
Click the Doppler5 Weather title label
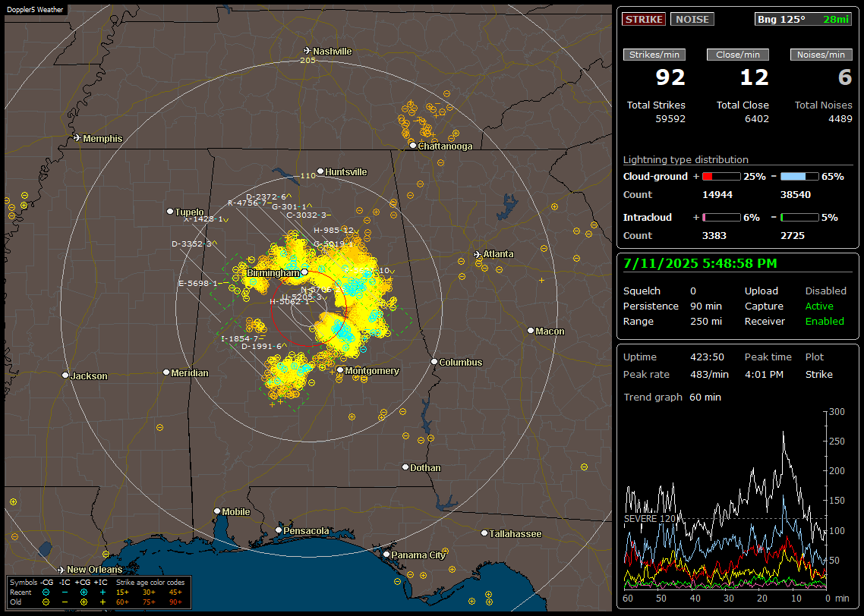coord(35,9)
